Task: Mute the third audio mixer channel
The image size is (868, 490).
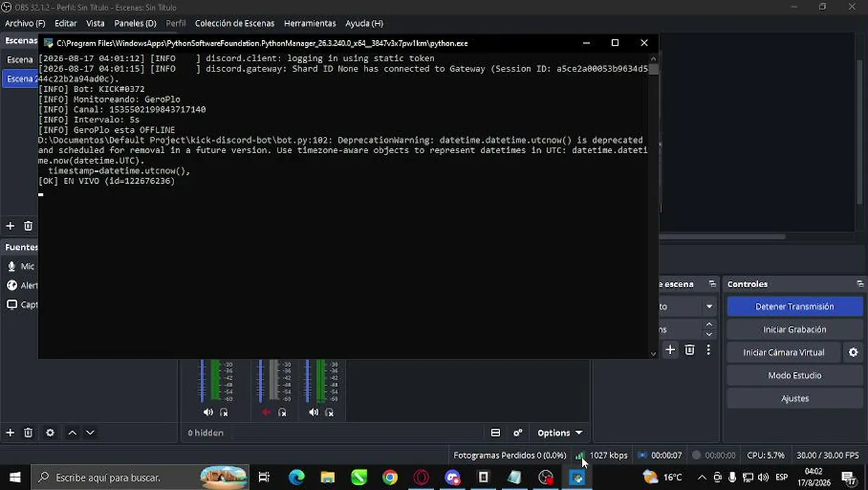Action: click(314, 412)
